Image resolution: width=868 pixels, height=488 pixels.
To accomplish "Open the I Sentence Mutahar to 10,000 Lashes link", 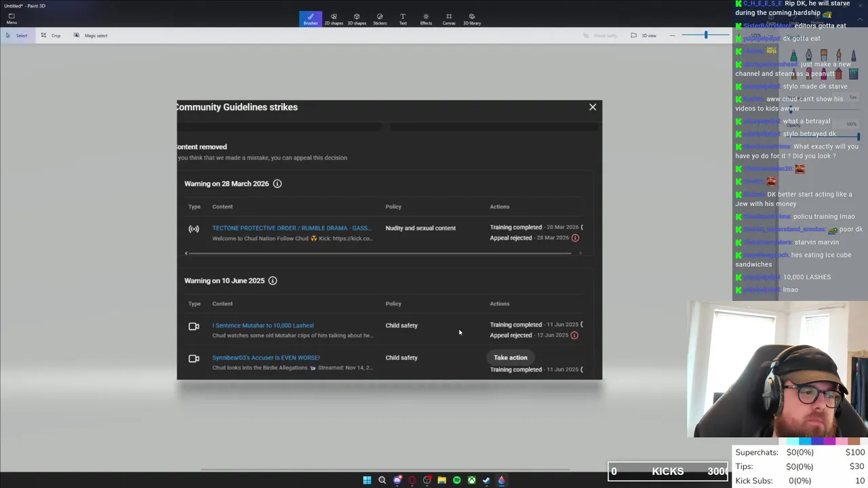I will [x=263, y=325].
